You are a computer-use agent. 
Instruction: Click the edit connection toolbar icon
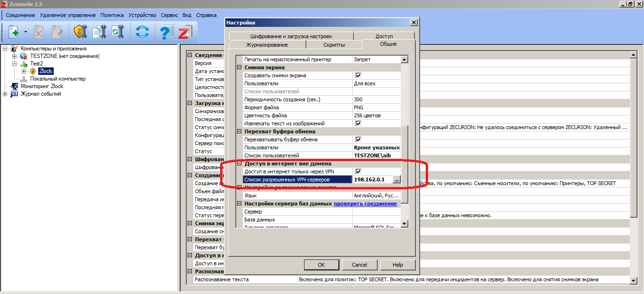click(x=57, y=32)
